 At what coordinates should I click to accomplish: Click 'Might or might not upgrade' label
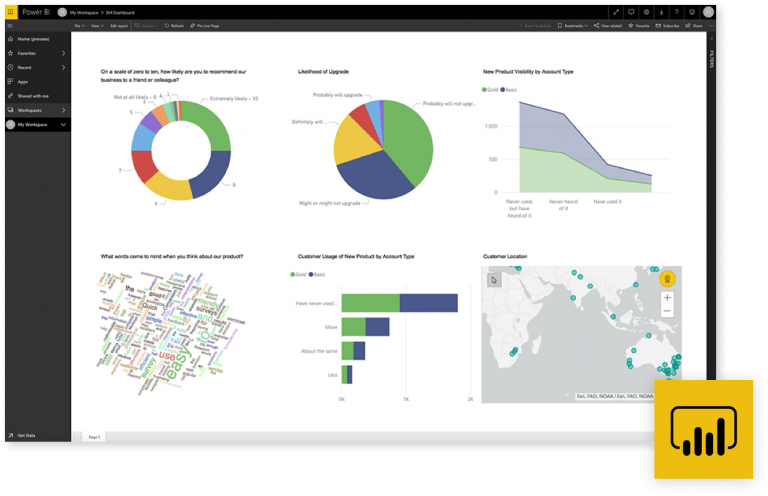click(330, 203)
